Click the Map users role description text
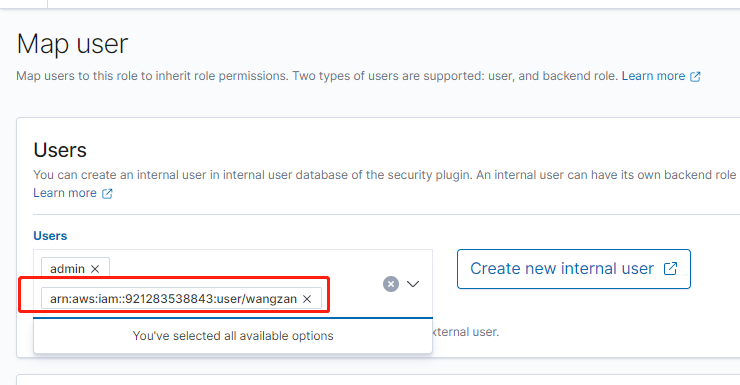Image resolution: width=740 pixels, height=385 pixels. 317,76
